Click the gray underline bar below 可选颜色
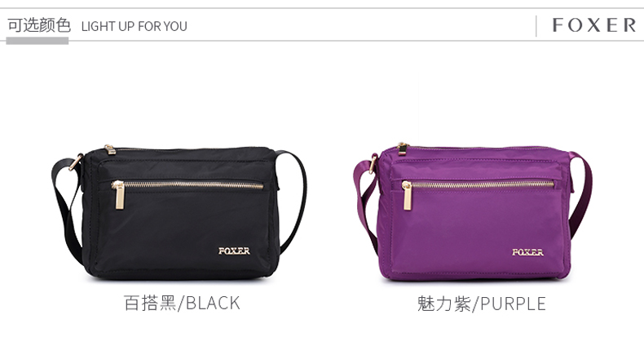This screenshot has height=346, width=644. point(37,41)
